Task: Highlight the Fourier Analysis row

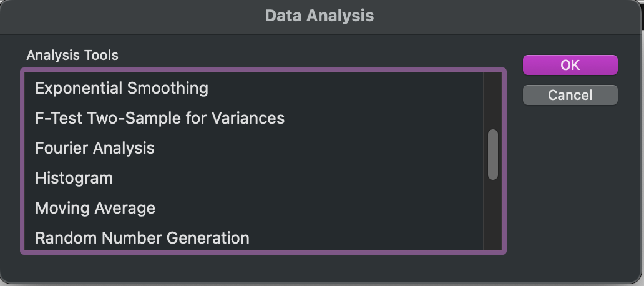Action: [254, 149]
